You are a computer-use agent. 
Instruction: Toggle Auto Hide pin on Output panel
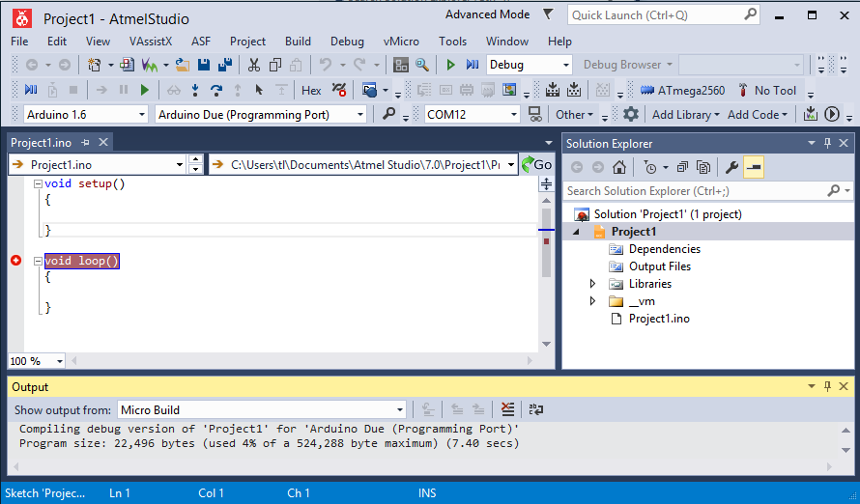click(x=828, y=386)
